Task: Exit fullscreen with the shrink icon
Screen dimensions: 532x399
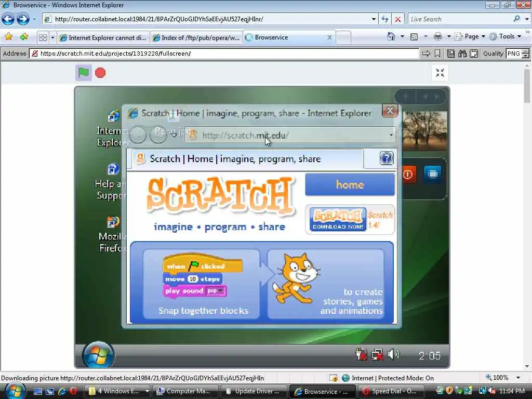Action: tap(440, 73)
